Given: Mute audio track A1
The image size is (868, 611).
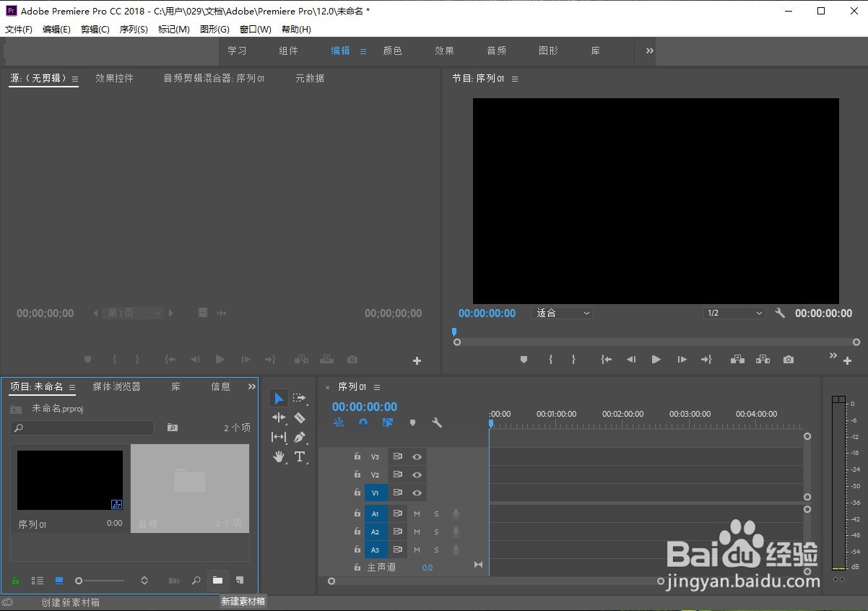Looking at the screenshot, I should (417, 513).
